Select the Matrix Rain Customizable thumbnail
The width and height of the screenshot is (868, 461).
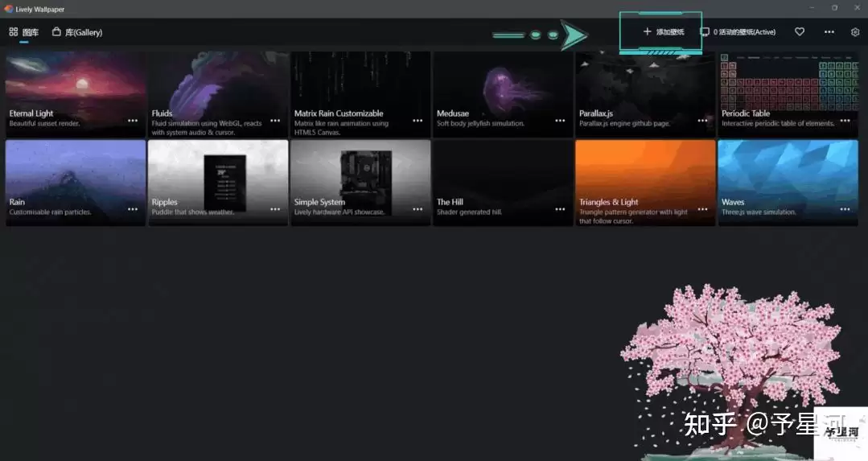[x=360, y=94]
